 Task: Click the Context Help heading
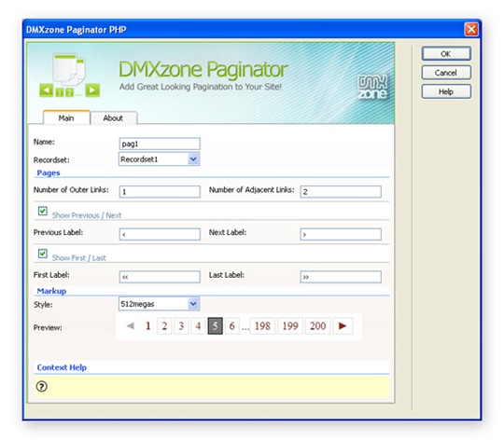point(62,367)
